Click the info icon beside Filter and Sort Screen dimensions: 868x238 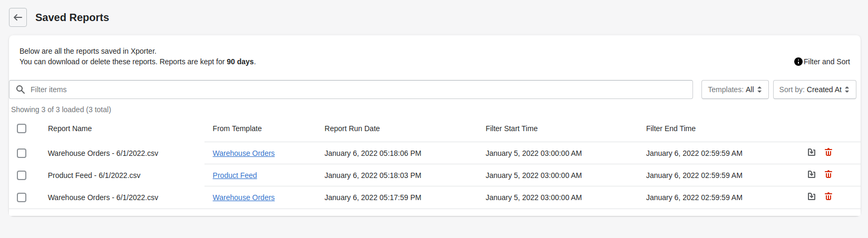(798, 62)
